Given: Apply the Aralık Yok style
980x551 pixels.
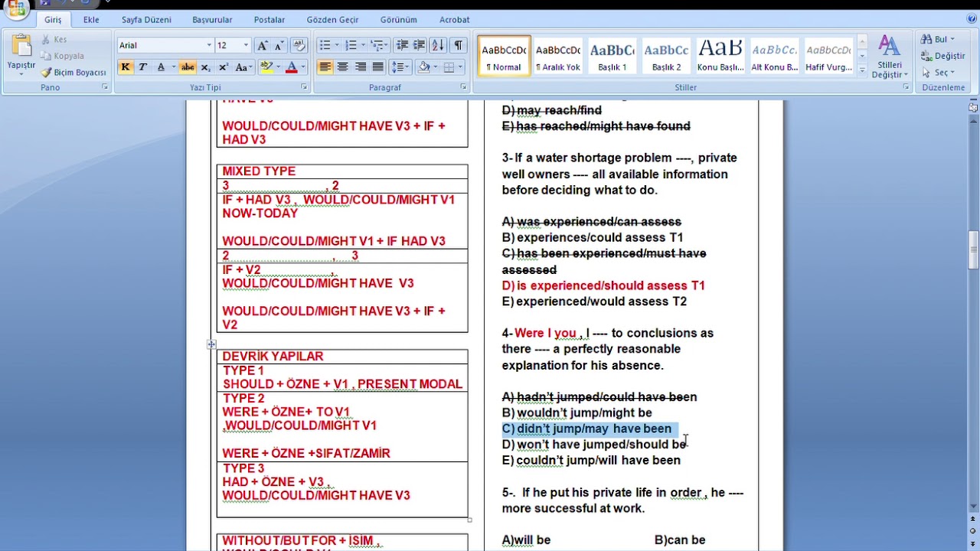Looking at the screenshot, I should point(558,56).
